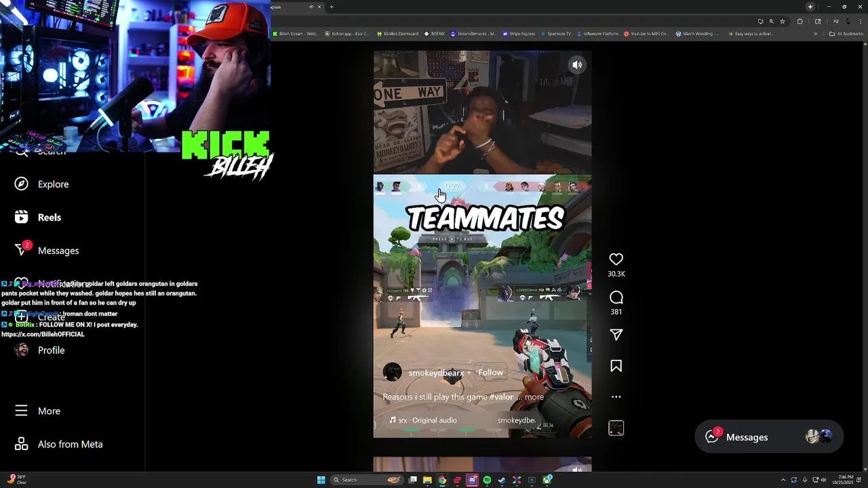Open Discord from taskbar
The height and width of the screenshot is (488, 868).
pos(472,480)
